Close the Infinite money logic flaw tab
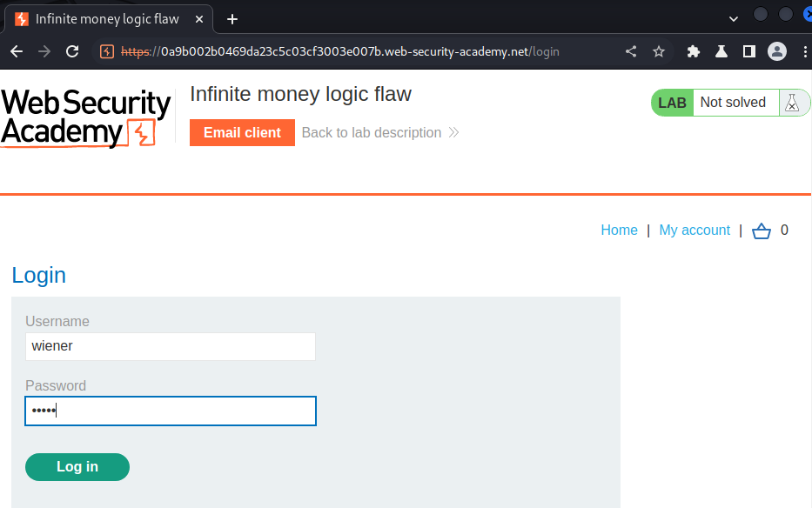The height and width of the screenshot is (508, 812). [198, 19]
